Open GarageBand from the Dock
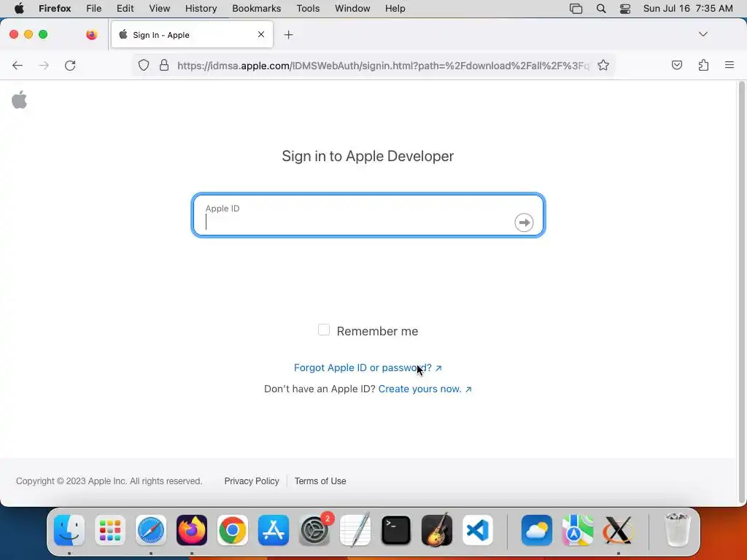The height and width of the screenshot is (560, 747). [x=437, y=530]
